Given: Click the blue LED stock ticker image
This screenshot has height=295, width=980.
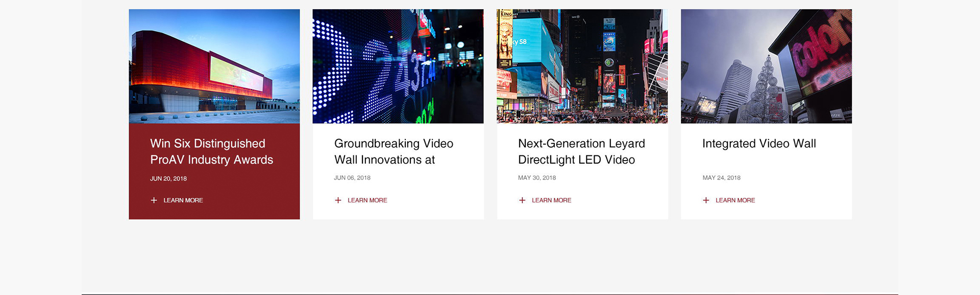Looking at the screenshot, I should click(x=398, y=66).
